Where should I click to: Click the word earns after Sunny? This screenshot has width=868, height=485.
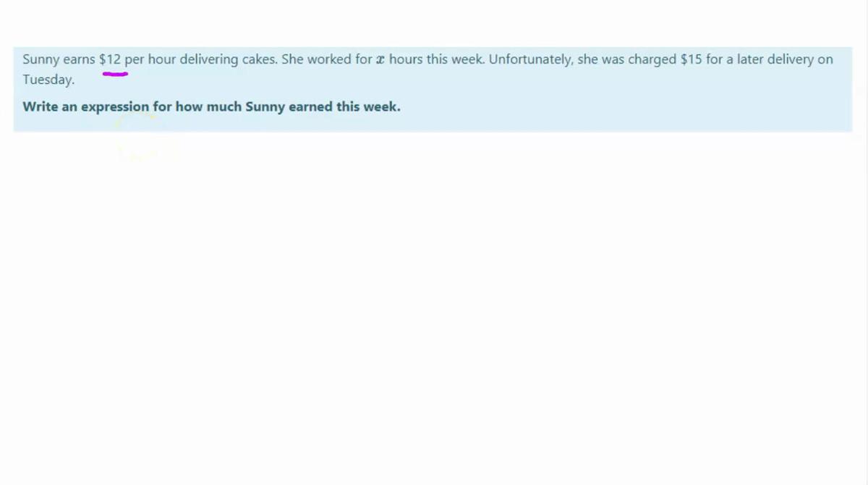tap(79, 59)
